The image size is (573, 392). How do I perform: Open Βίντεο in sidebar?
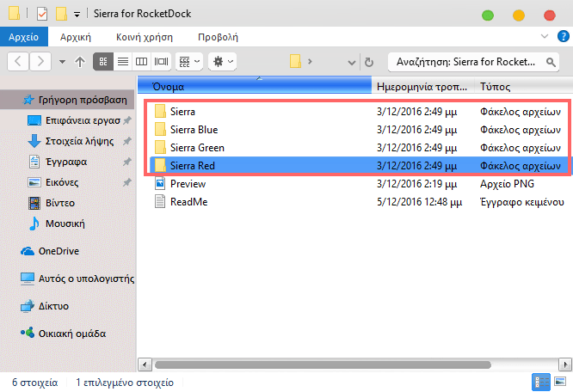[x=52, y=203]
